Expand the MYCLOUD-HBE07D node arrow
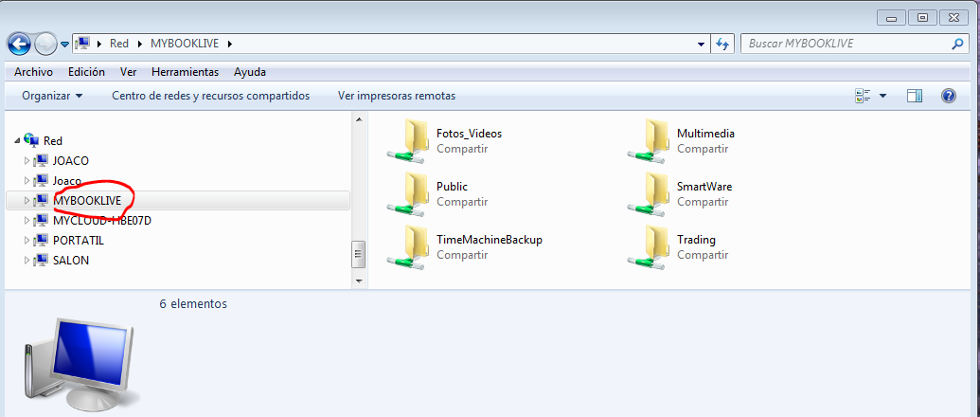 click(27, 220)
